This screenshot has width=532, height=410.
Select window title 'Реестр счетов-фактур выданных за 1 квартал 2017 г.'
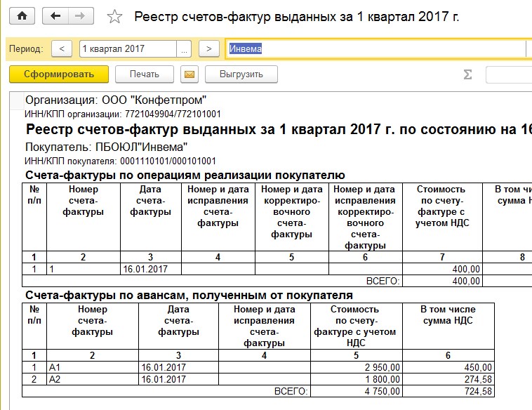(297, 16)
